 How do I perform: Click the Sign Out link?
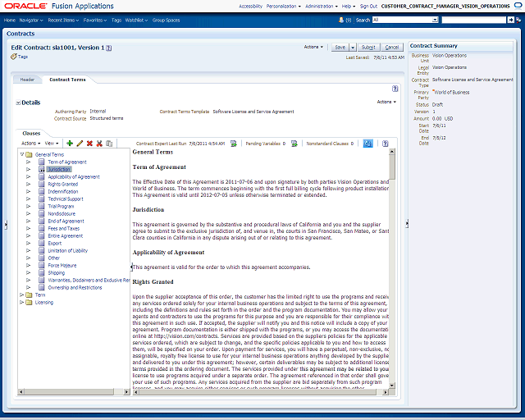(x=368, y=6)
